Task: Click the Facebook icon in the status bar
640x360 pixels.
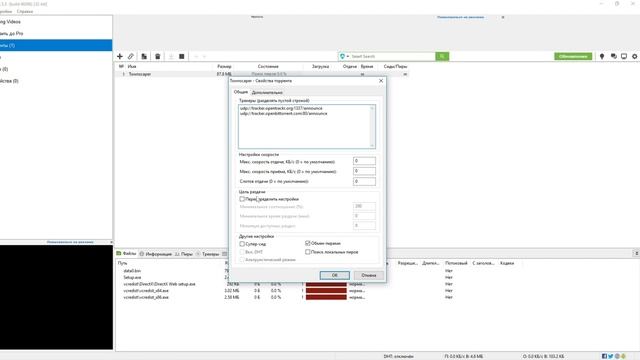Action: click(x=604, y=356)
